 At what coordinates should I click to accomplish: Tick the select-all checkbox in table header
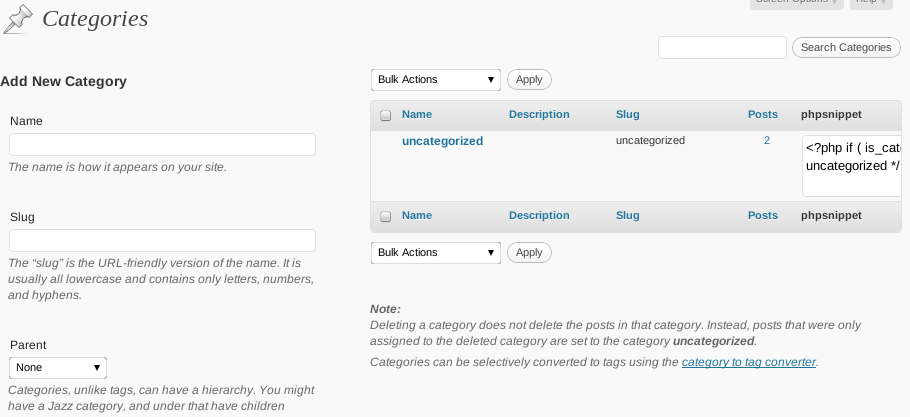click(x=385, y=115)
